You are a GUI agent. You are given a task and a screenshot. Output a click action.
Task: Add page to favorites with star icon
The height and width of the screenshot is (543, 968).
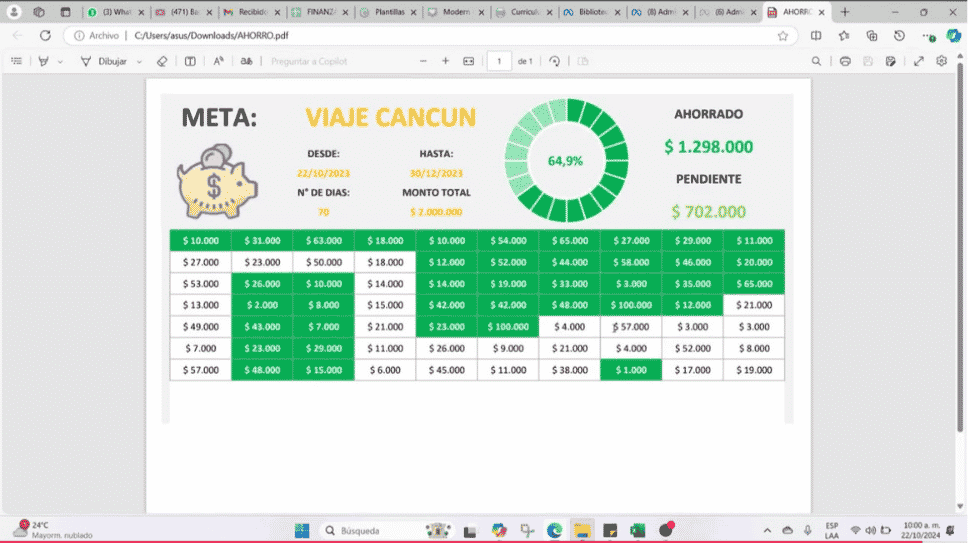[x=783, y=36]
